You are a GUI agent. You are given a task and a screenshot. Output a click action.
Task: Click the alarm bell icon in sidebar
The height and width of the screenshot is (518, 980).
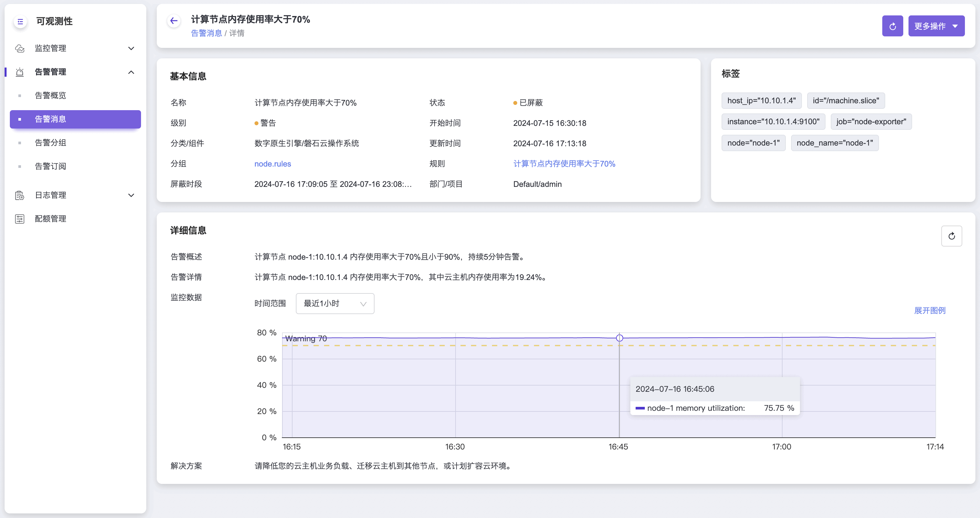coord(20,72)
